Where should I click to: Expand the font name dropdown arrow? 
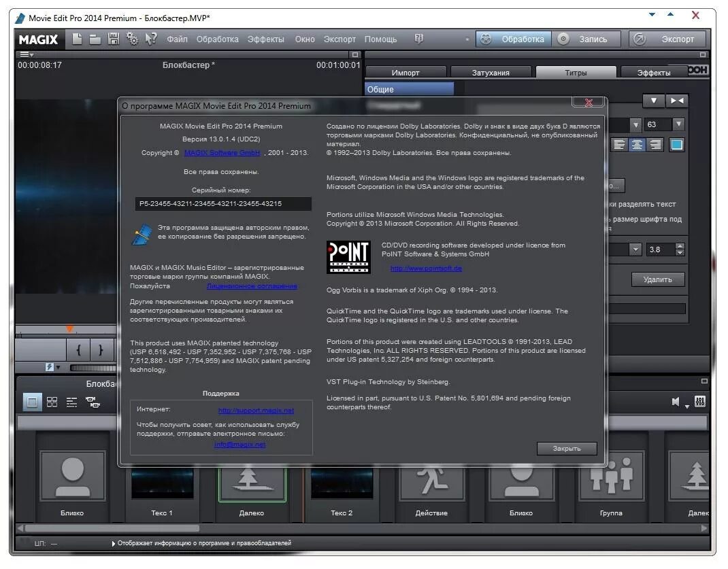coord(635,124)
